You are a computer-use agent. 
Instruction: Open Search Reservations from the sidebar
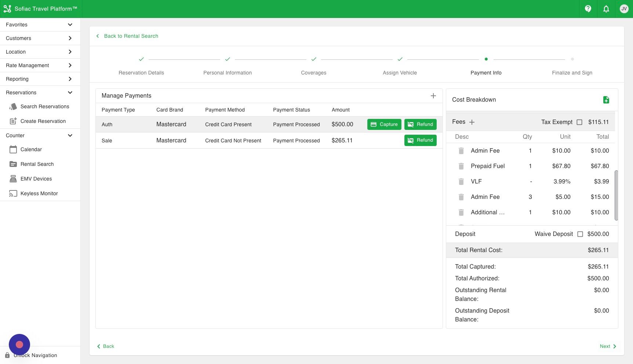click(45, 106)
